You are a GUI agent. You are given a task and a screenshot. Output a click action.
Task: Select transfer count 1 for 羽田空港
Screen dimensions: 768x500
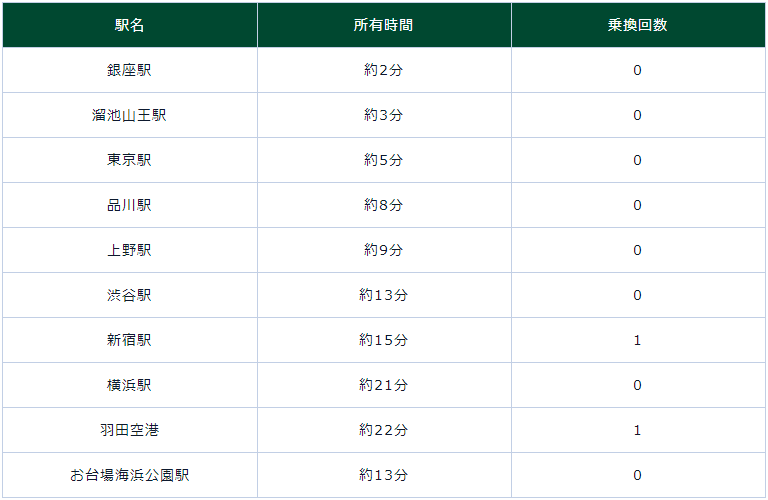pos(637,430)
